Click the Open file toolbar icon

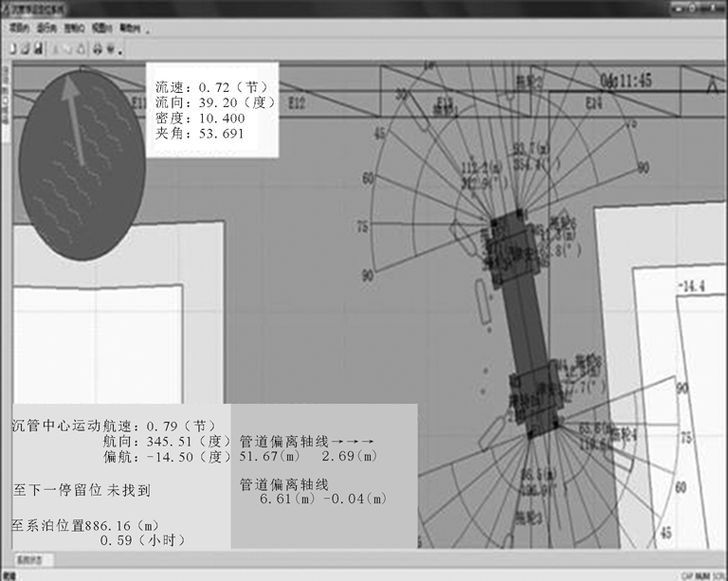click(x=25, y=47)
